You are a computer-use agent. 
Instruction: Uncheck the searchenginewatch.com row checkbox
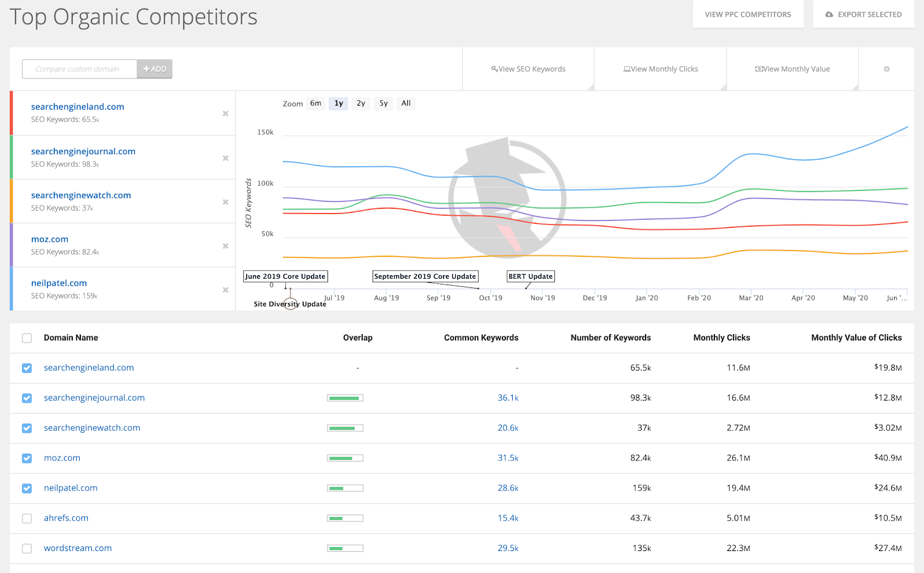27,428
